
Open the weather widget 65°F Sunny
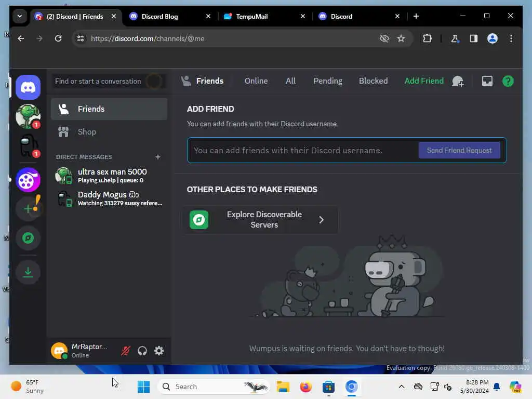coord(27,387)
